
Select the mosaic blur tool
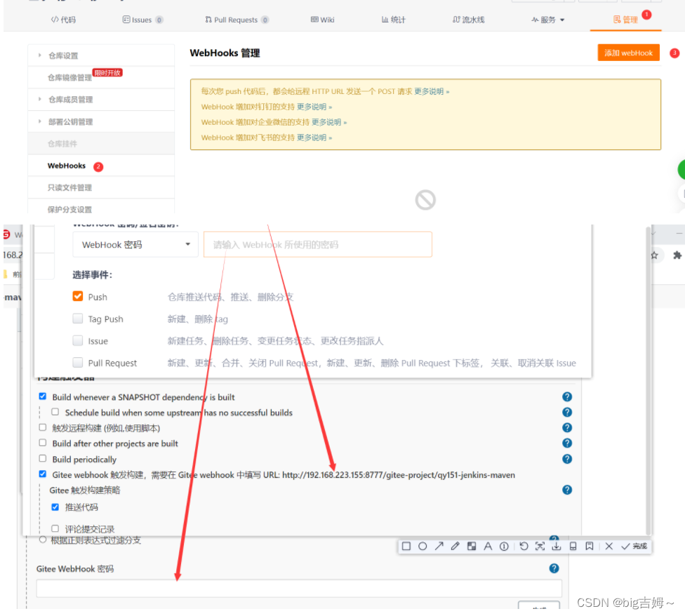pos(472,546)
